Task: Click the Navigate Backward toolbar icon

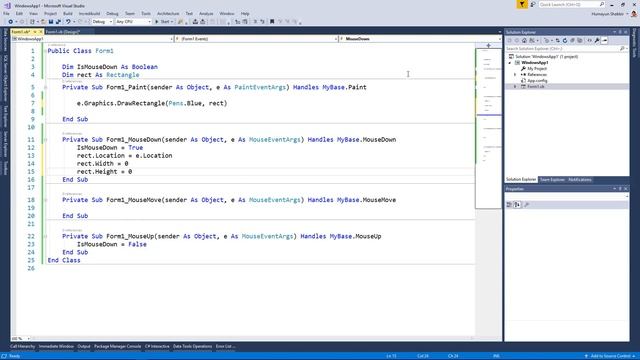Action: click(11, 22)
